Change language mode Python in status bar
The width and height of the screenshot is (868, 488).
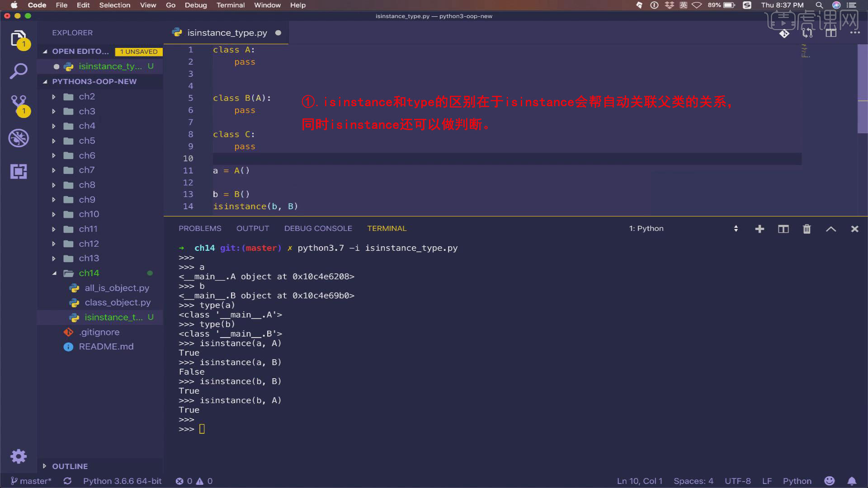797,481
